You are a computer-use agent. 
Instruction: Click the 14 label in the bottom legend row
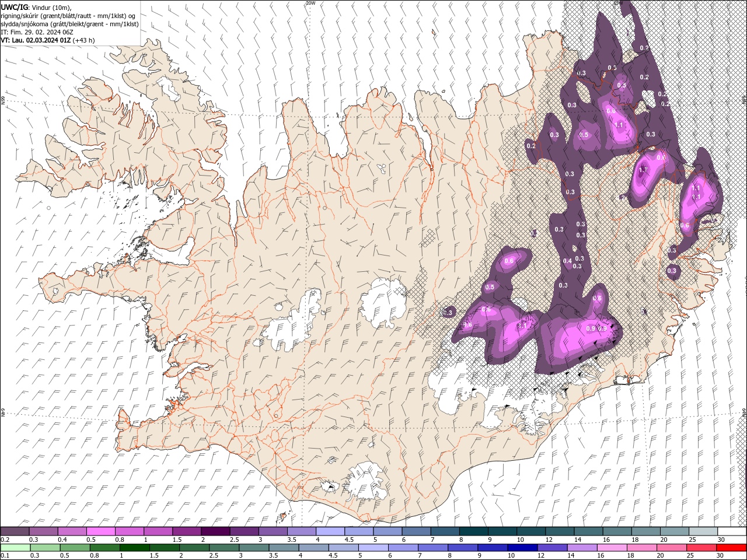point(571,556)
